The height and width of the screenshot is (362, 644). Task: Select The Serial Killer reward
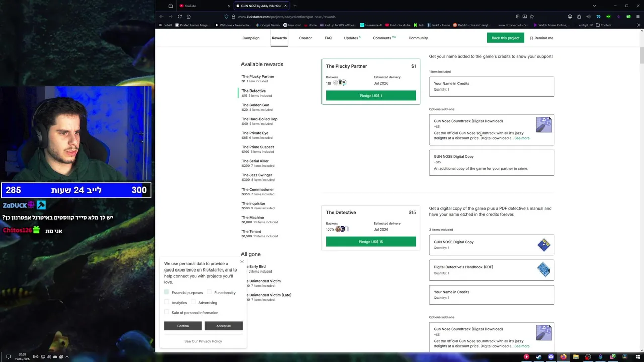[x=258, y=163]
